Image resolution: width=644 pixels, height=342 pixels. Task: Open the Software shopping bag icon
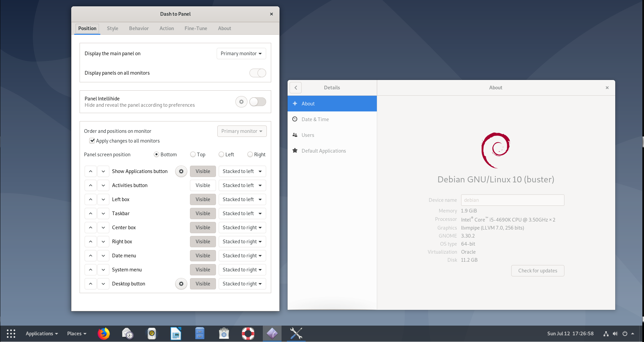[x=224, y=334]
